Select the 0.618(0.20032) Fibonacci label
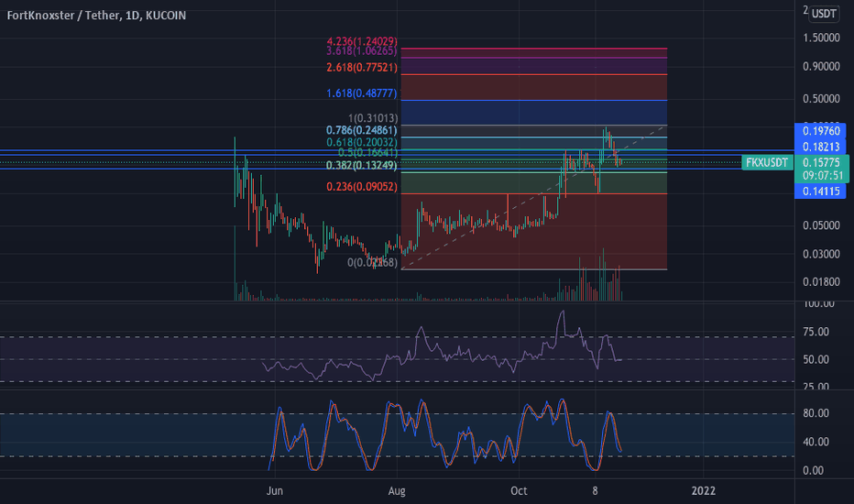 pyautogui.click(x=362, y=142)
